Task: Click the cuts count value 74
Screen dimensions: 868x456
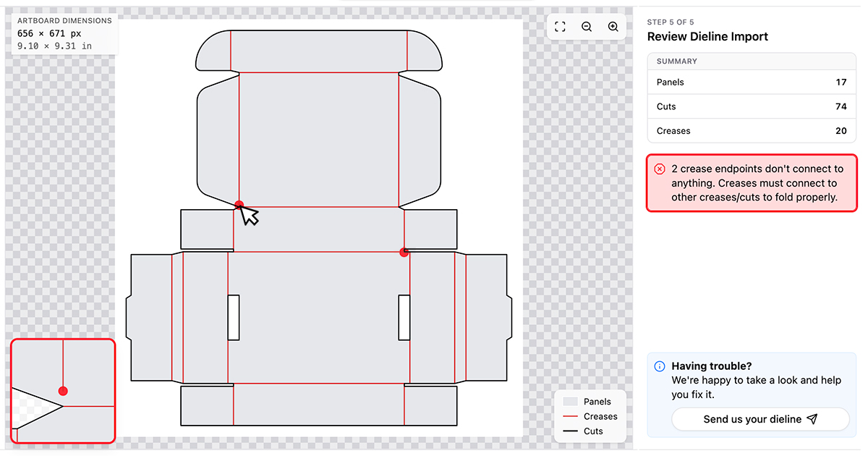Action: pyautogui.click(x=841, y=106)
